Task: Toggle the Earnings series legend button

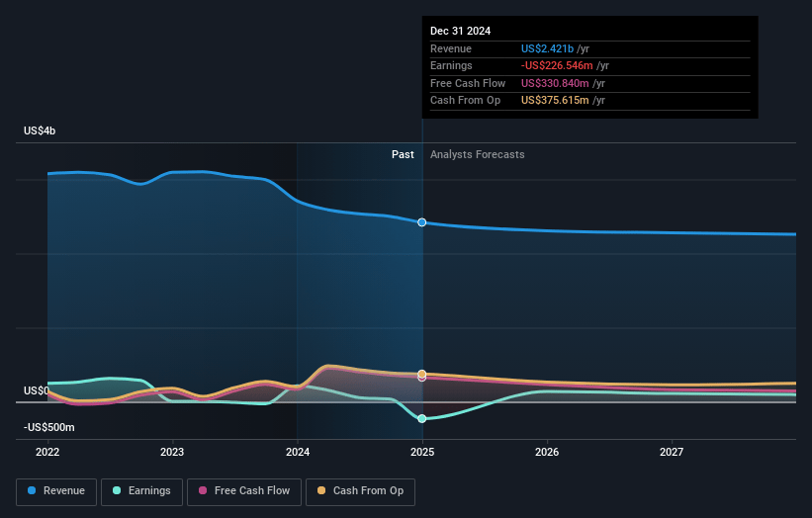Action: 141,491
